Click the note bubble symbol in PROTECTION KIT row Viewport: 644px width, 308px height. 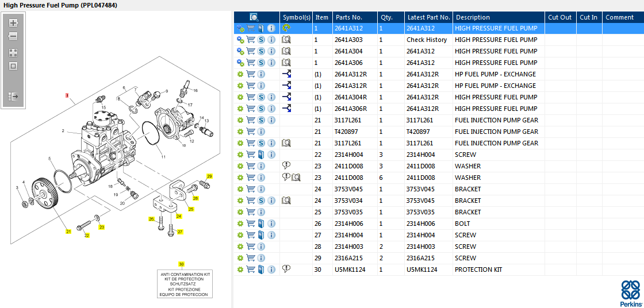286,269
